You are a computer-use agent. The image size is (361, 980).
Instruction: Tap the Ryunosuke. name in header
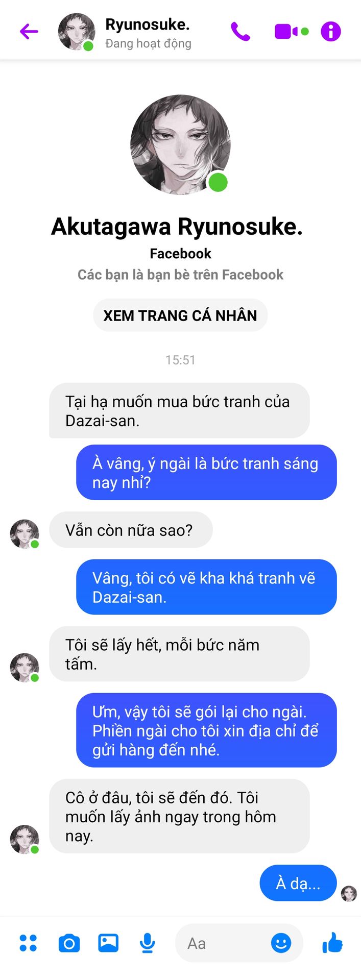[x=147, y=24]
